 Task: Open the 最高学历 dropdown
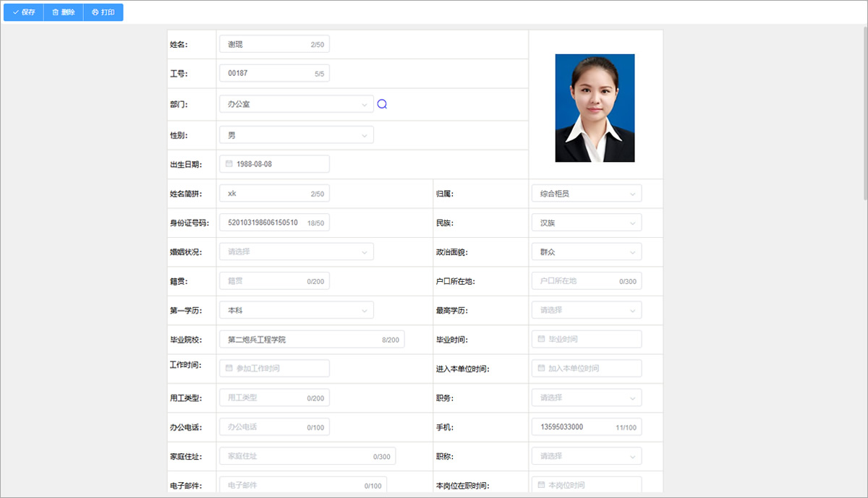(x=587, y=310)
